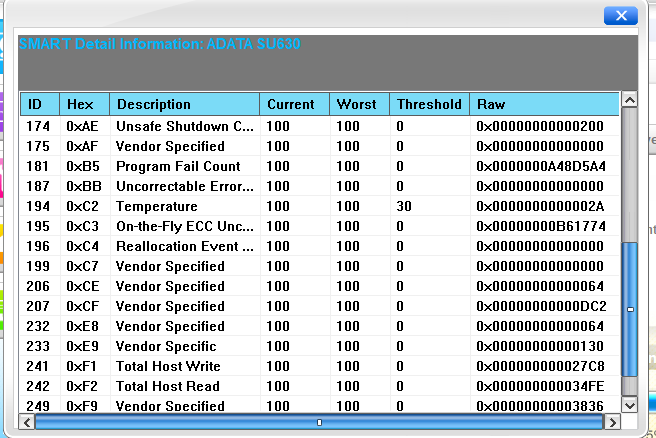Sort by the ID column header
Screen dimensions: 656x438
tap(40, 104)
